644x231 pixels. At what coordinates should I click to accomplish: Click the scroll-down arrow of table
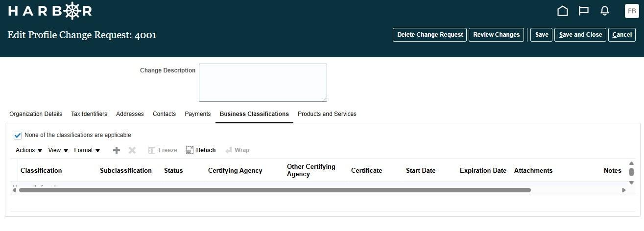[x=631, y=182]
